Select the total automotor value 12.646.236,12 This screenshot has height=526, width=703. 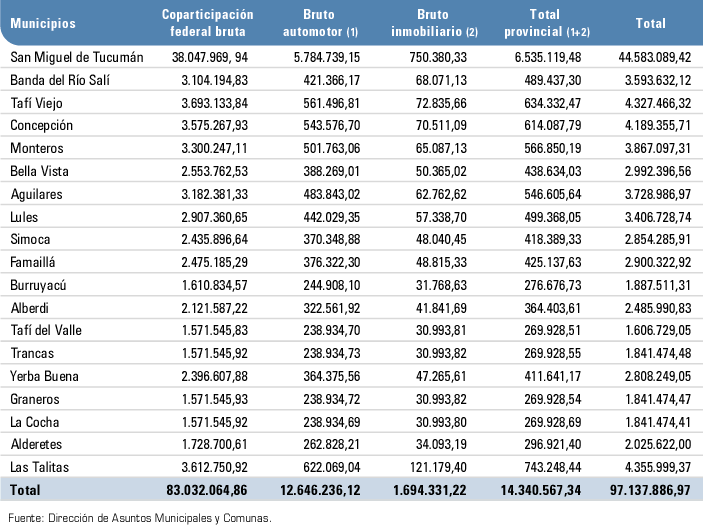pyautogui.click(x=322, y=490)
